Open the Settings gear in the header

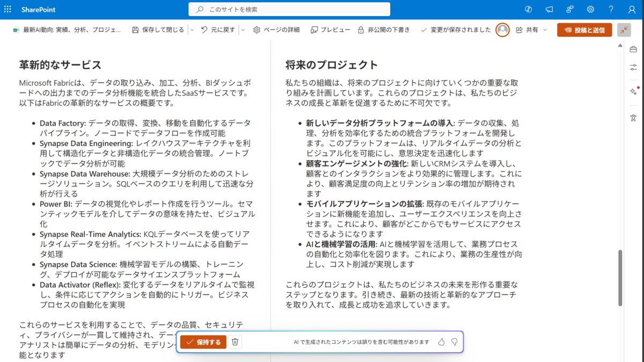590,10
